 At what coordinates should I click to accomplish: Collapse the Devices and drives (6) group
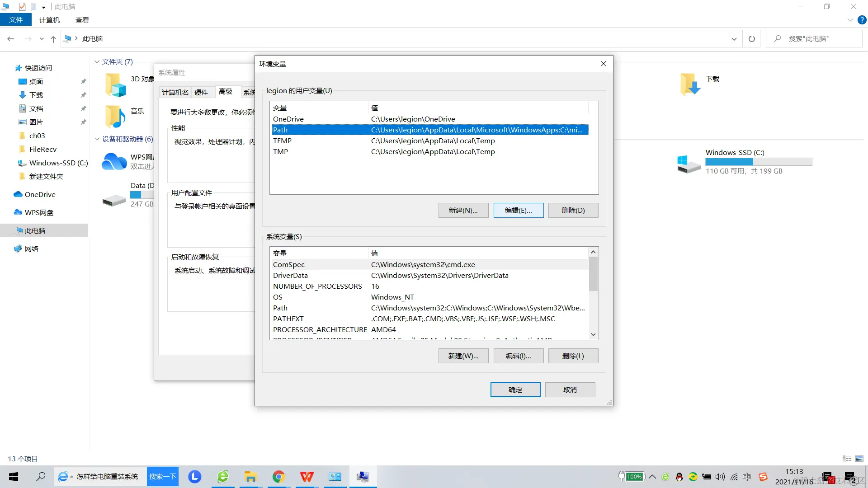[x=97, y=139]
